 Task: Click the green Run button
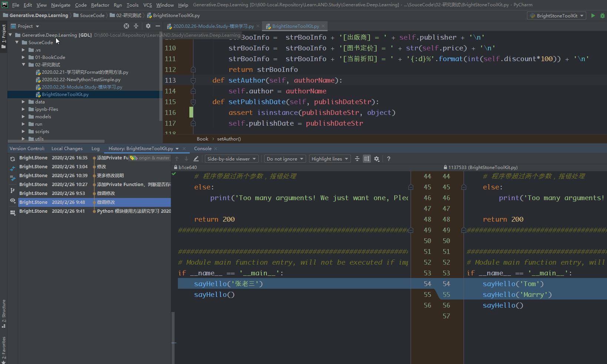[x=593, y=16]
